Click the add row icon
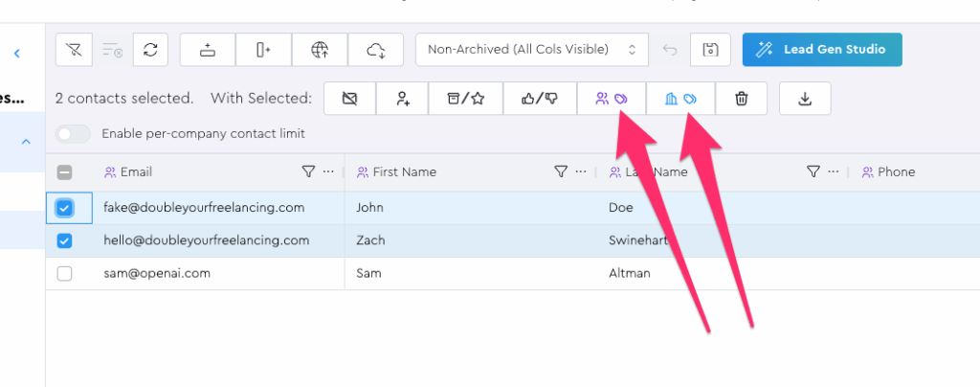Viewport: 980px width, 387px height. pos(207,50)
